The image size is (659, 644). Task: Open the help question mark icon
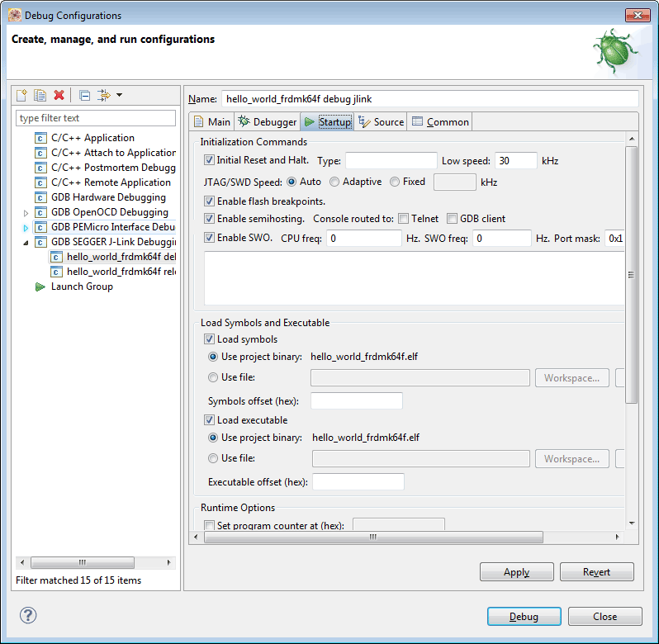coord(28,616)
